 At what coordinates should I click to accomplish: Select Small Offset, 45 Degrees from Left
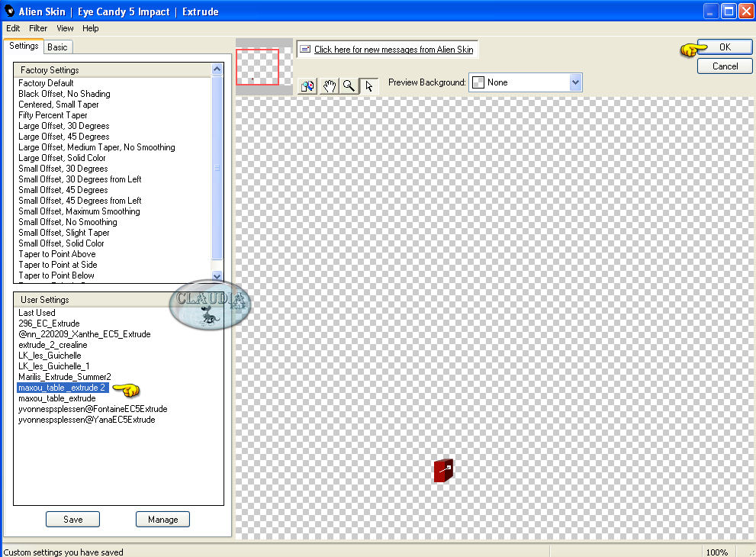click(79, 201)
